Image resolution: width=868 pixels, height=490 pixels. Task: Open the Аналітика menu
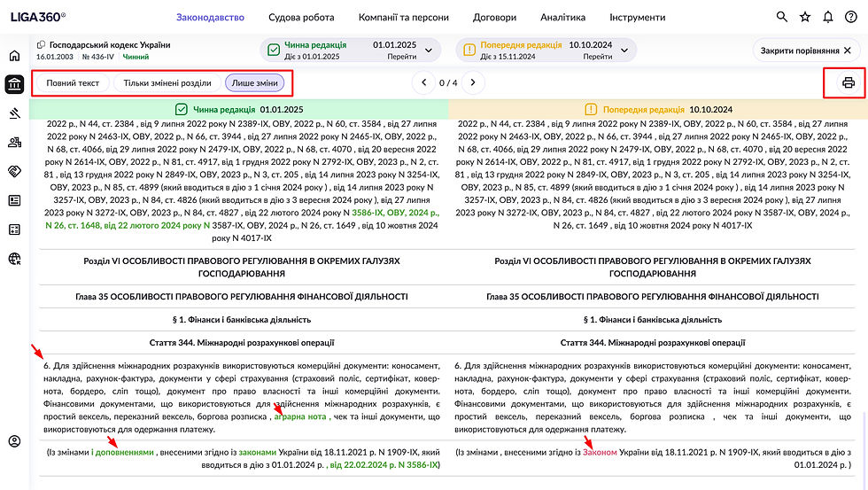(563, 17)
